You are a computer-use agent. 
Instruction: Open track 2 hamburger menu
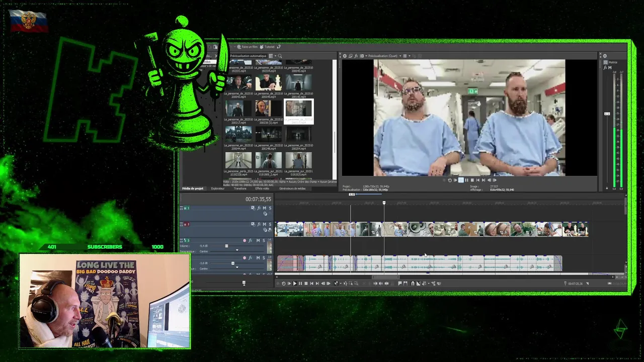coord(181,224)
